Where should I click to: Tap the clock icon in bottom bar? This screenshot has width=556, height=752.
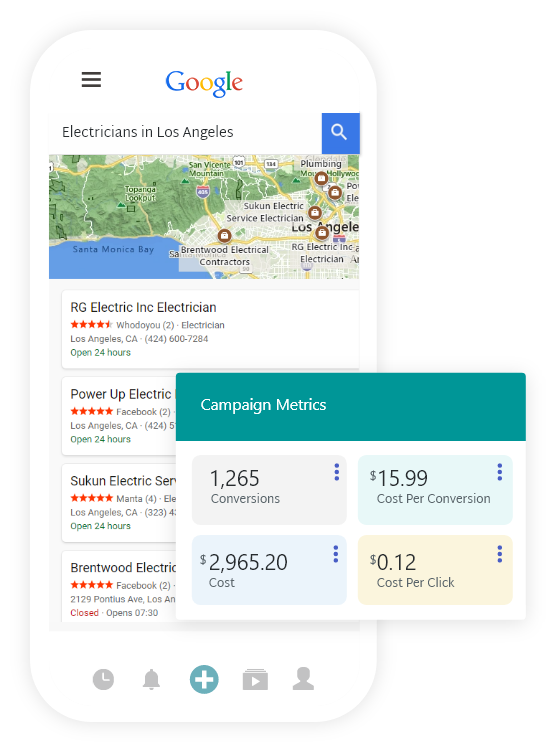click(103, 679)
